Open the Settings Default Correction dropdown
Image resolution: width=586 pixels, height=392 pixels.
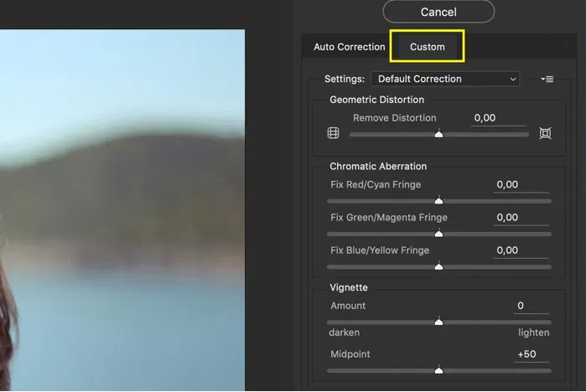[445, 79]
